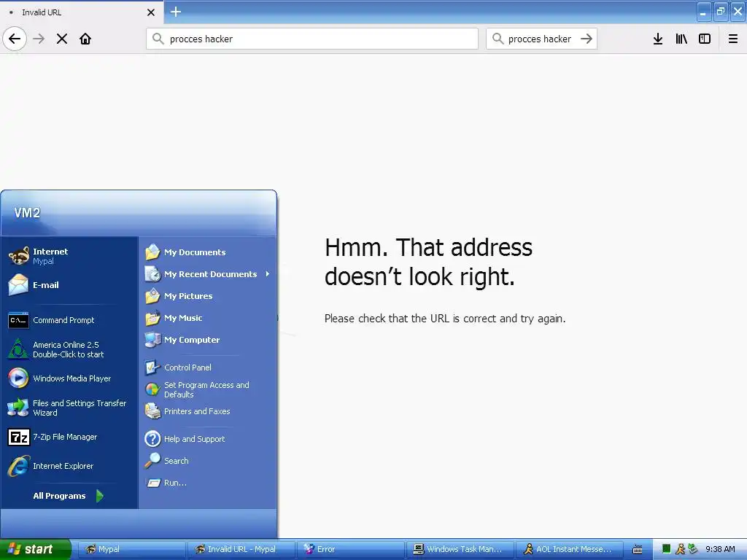Screen dimensions: 747x560
Task: Open the Library bookshelf icon
Action: [681, 39]
